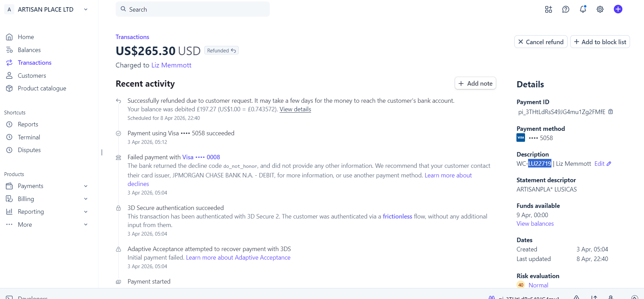Open Liz Memmott customer link
Image resolution: width=644 pixels, height=299 pixels.
[171, 65]
